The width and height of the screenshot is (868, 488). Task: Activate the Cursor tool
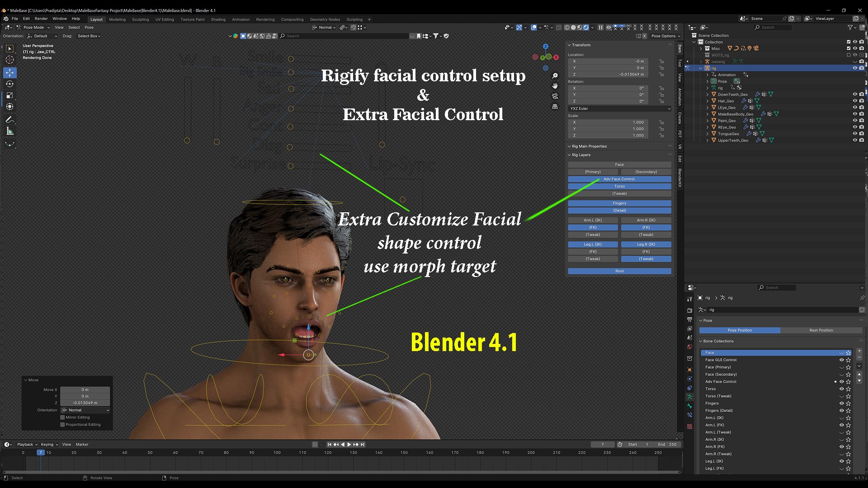click(x=9, y=60)
